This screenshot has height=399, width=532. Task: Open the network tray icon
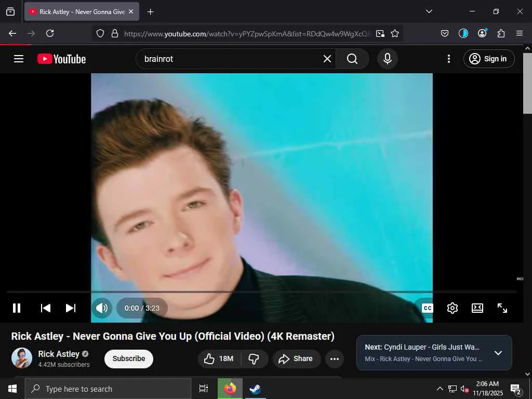tap(453, 389)
